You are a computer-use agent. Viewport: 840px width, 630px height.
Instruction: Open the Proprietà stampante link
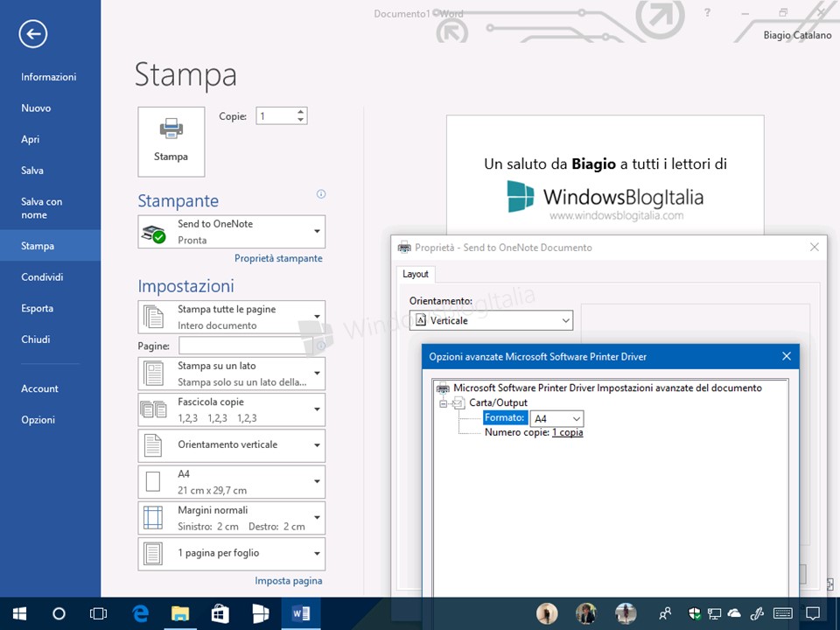click(x=278, y=258)
